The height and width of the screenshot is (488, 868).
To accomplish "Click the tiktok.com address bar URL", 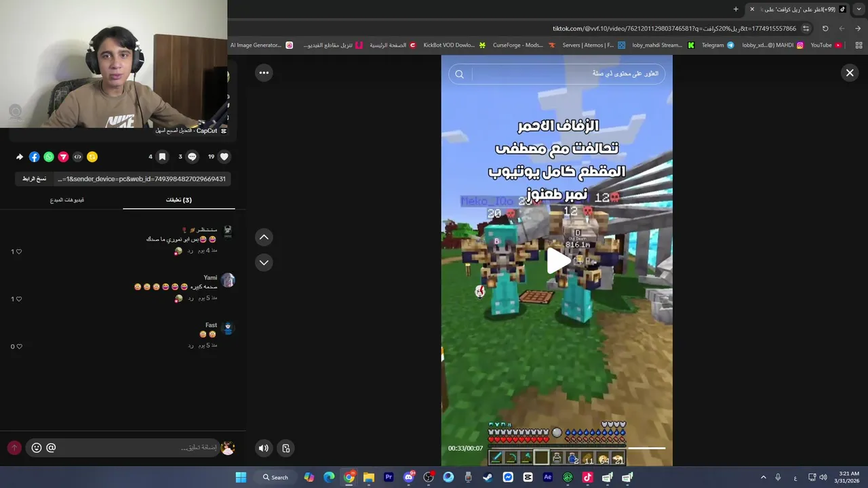I will tap(674, 28).
